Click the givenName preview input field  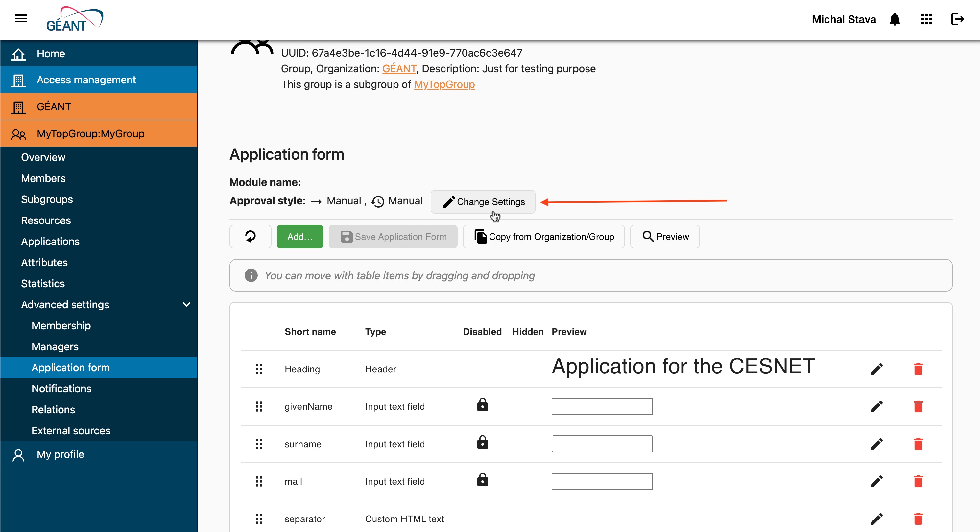(x=602, y=406)
